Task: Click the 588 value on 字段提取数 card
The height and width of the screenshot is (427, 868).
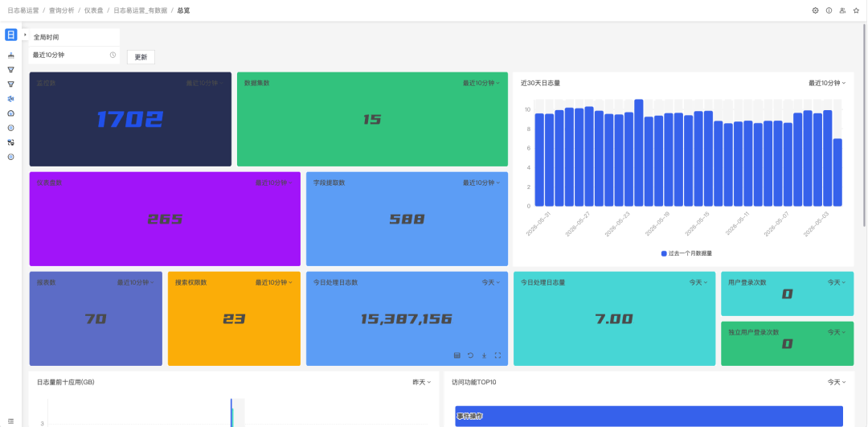Action: (x=407, y=219)
